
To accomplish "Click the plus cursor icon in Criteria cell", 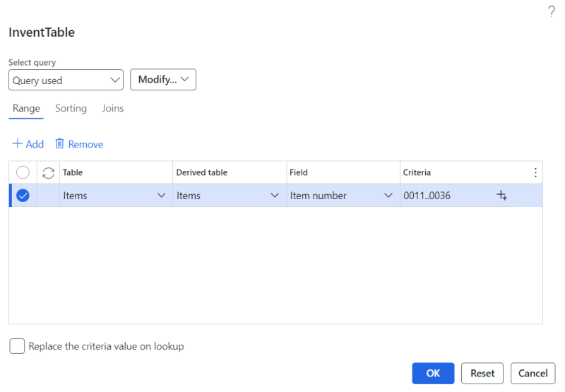I will click(x=502, y=196).
